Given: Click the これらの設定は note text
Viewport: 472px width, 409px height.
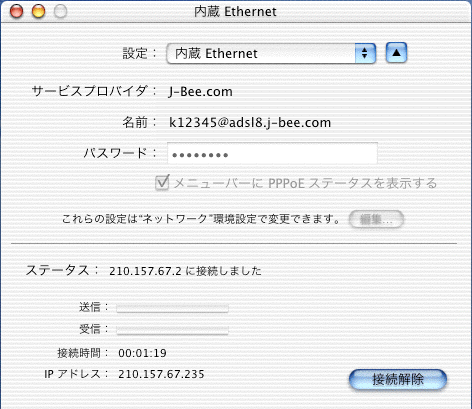Looking at the screenshot, I should click(x=201, y=219).
